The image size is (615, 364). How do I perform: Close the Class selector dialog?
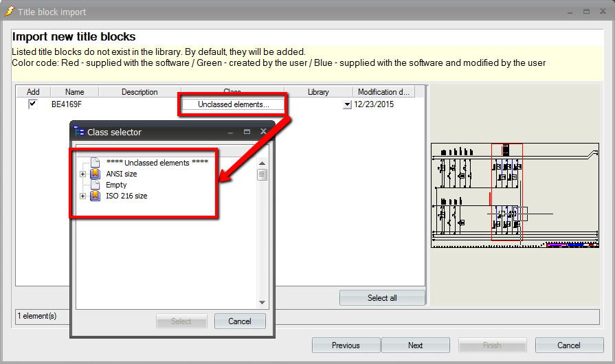point(263,132)
